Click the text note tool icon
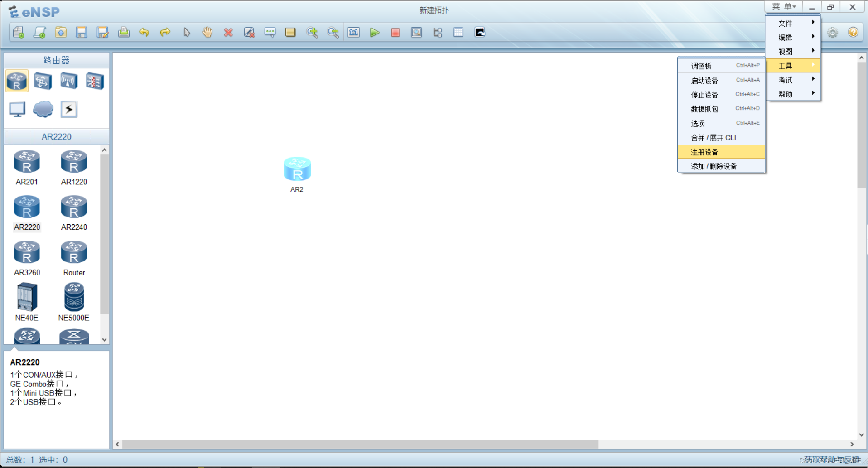The width and height of the screenshot is (868, 468). (x=270, y=32)
